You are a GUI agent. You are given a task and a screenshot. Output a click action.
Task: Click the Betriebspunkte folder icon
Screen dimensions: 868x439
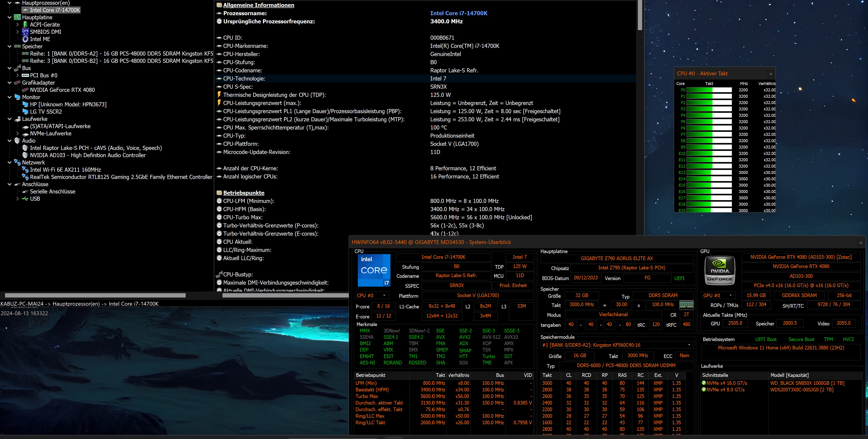(x=219, y=193)
